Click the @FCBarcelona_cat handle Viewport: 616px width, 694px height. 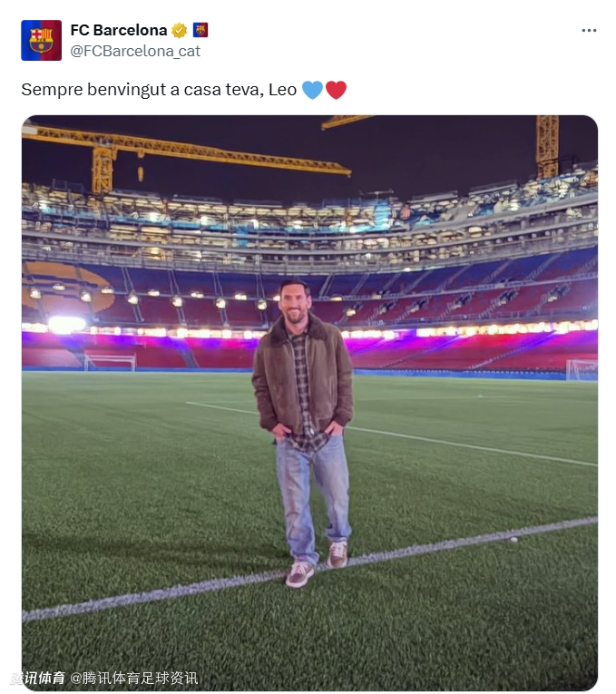click(x=135, y=51)
